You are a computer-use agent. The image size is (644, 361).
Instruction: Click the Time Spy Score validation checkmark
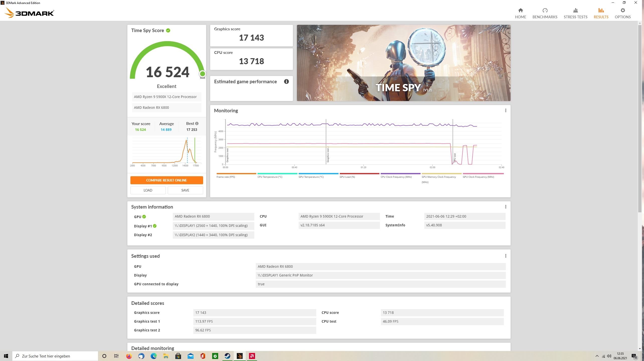(x=168, y=30)
